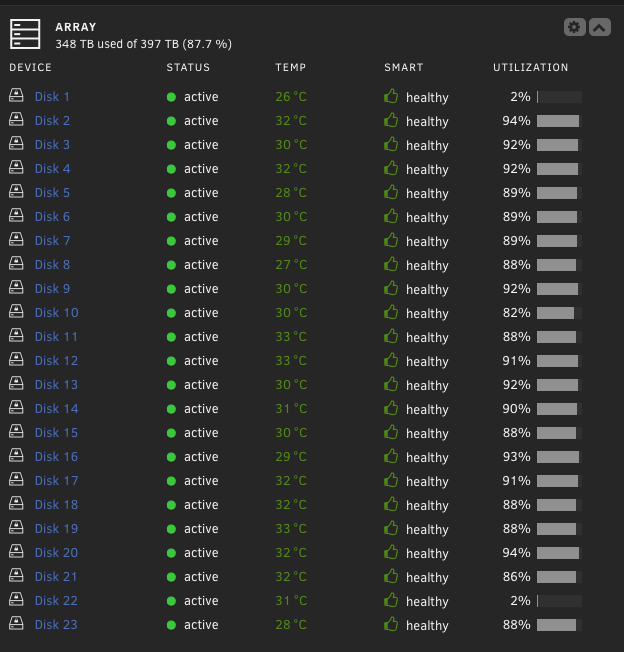Viewport: 624px width, 652px height.
Task: Open the Disk 2 link
Action: coord(52,121)
